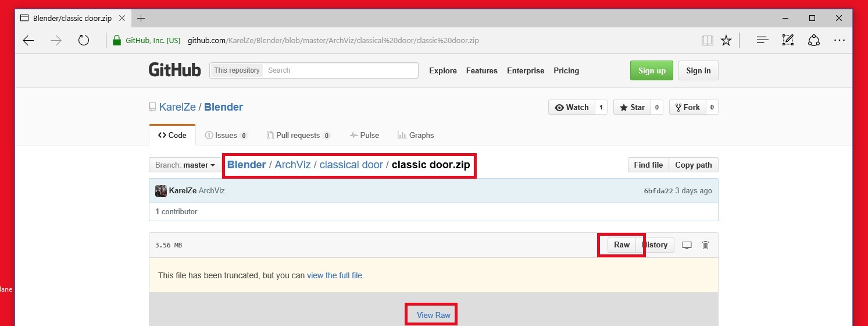
Task: Click KarelZe avatar in commit row
Action: [x=161, y=191]
